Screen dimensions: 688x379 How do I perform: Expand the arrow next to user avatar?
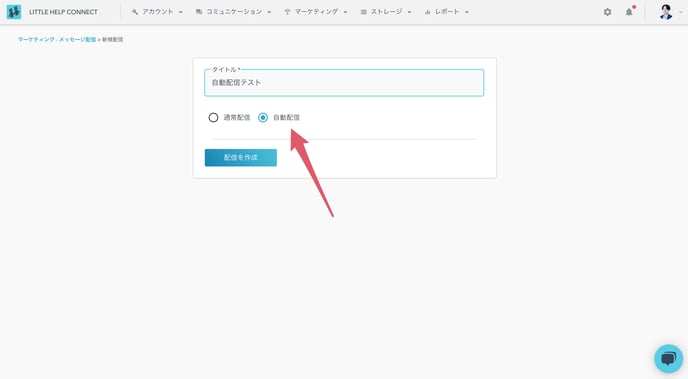[x=681, y=12]
